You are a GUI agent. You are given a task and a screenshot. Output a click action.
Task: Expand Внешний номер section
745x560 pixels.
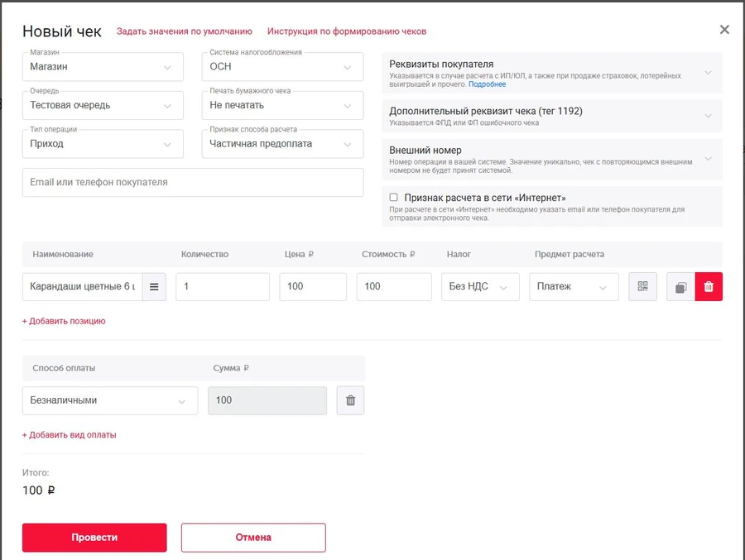(551, 159)
